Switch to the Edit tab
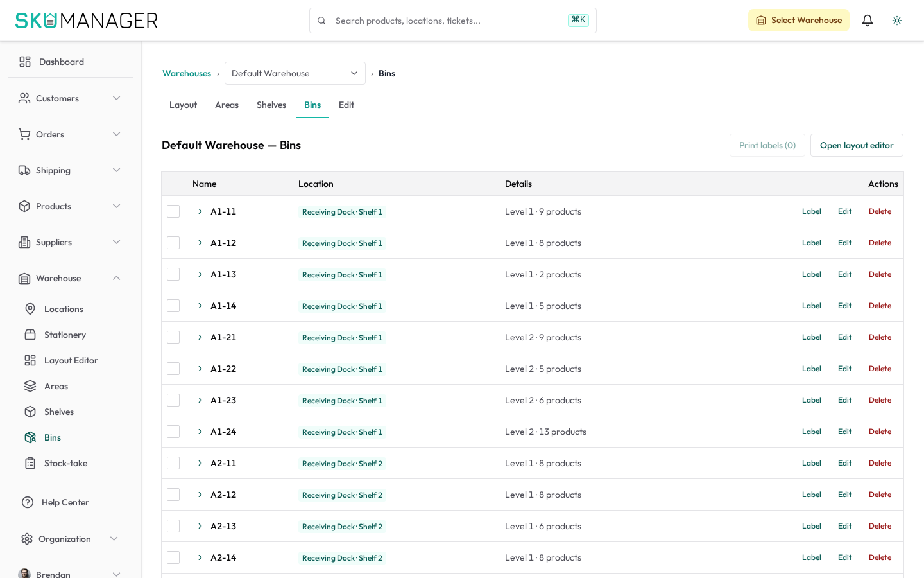Viewport: 924px width, 578px height. (346, 105)
